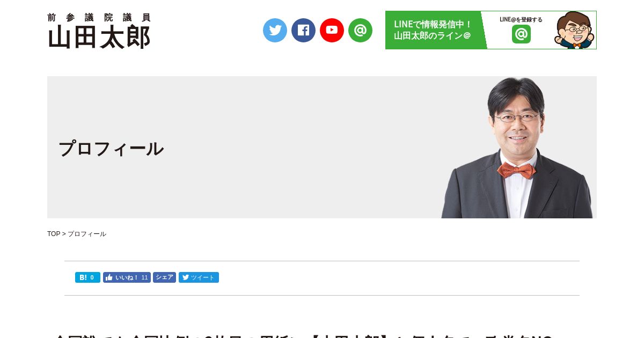The image size is (644, 338).
Task: Open the Facebook circle icon in header
Action: click(303, 30)
